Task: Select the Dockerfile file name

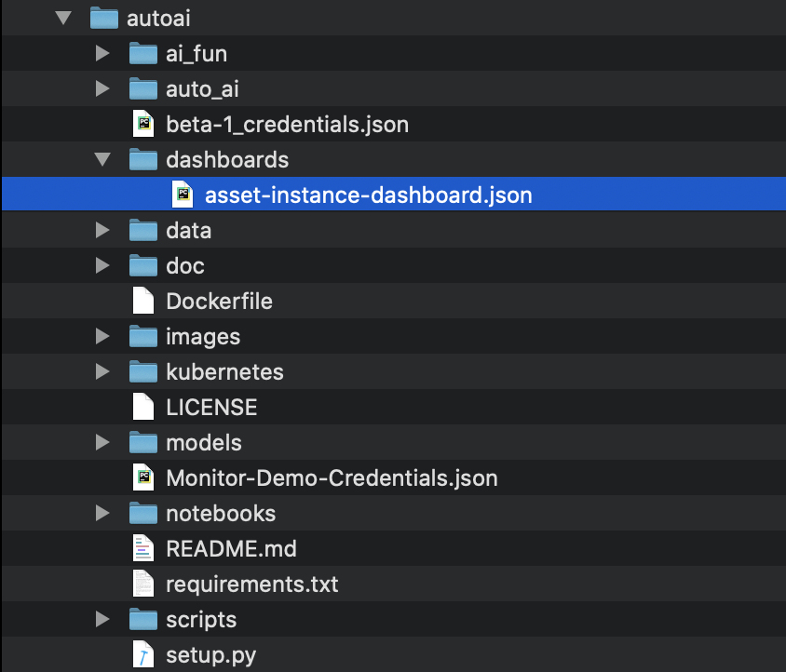Action: [219, 302]
